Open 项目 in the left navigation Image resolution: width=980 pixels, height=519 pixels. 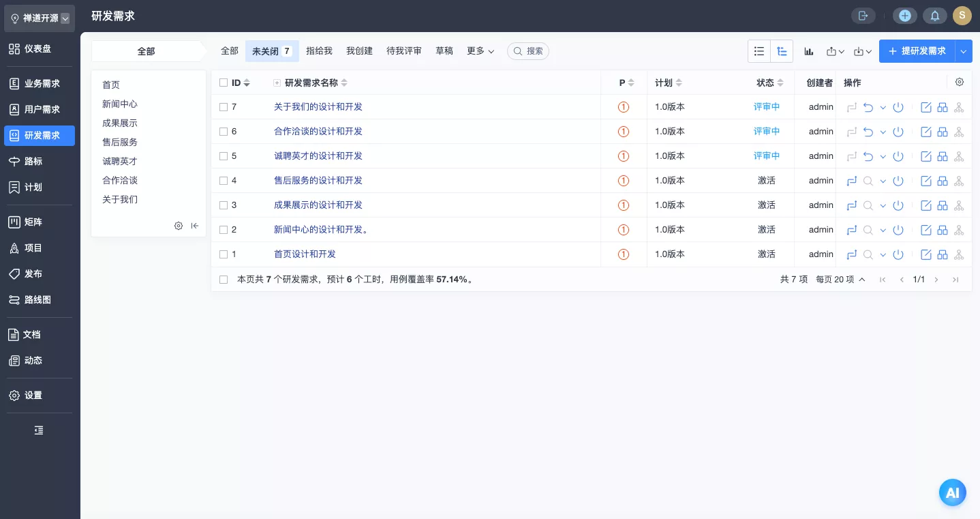pyautogui.click(x=33, y=248)
